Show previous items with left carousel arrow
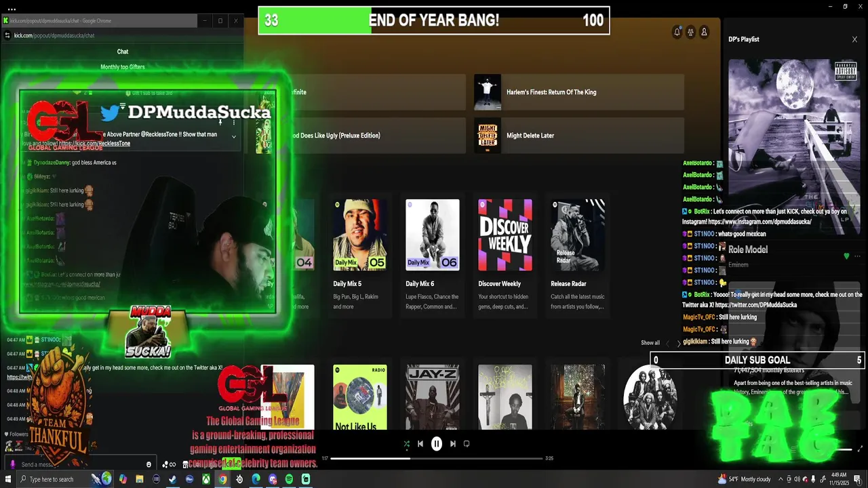This screenshot has height=488, width=868. (x=667, y=344)
